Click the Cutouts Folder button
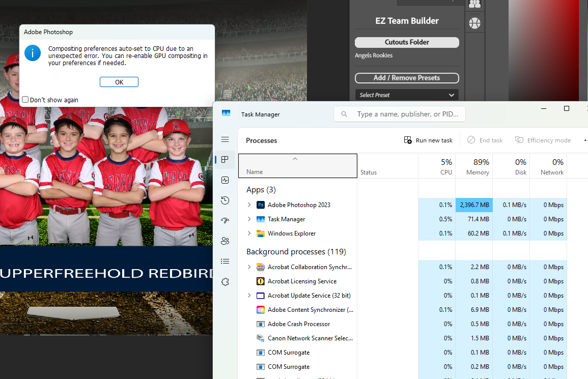Screen dimensions: 588x379 (x=407, y=42)
